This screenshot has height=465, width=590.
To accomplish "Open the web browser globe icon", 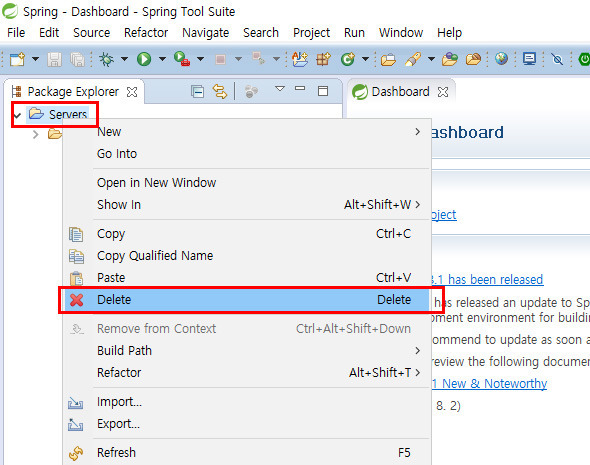I will [501, 59].
